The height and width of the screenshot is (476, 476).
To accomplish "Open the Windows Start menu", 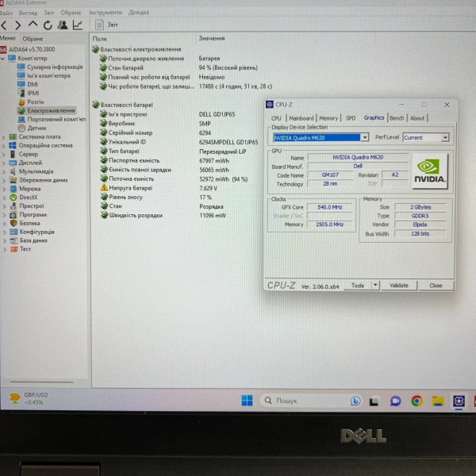I will click(x=247, y=401).
